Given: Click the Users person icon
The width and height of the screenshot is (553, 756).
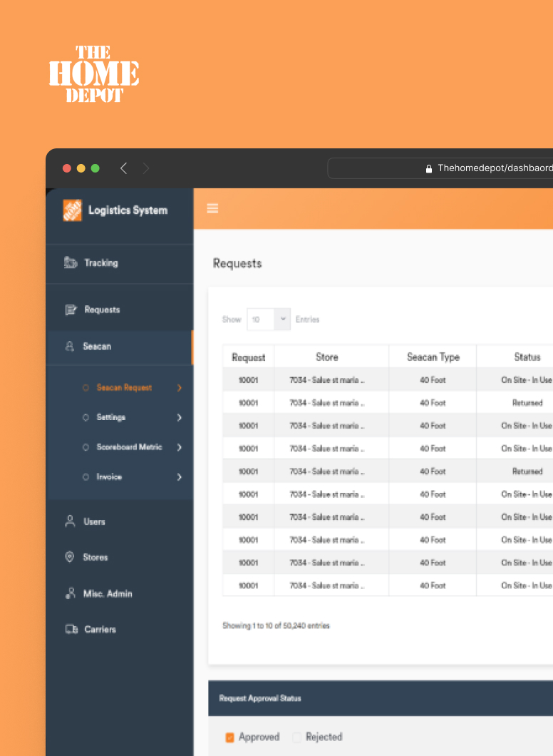Looking at the screenshot, I should (71, 521).
